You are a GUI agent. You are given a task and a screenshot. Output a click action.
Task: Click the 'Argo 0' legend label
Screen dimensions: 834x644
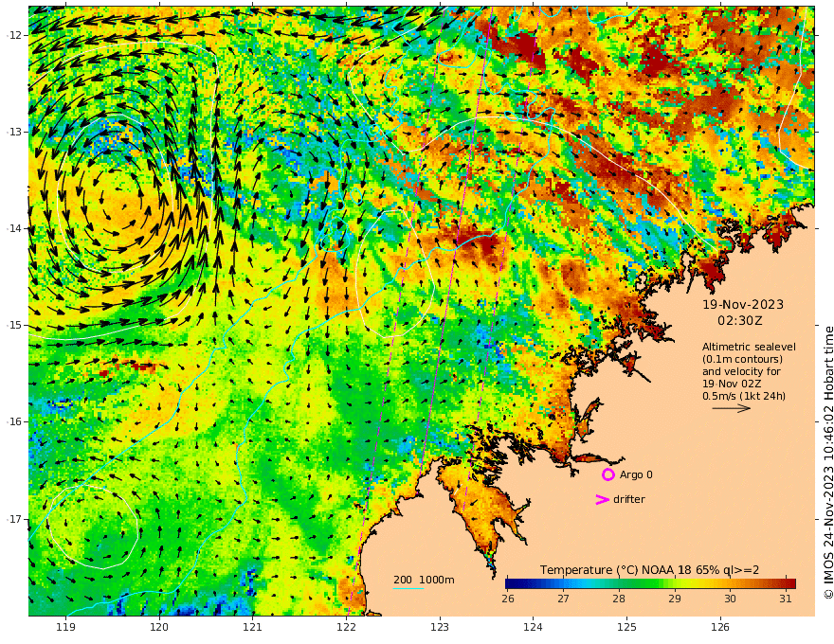coord(636,474)
